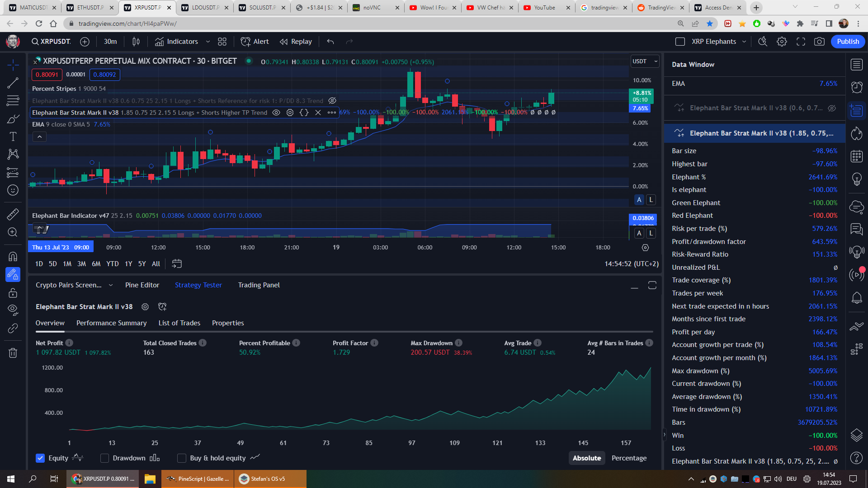
Task: Switch equity chart to Percentage
Action: [x=629, y=458]
